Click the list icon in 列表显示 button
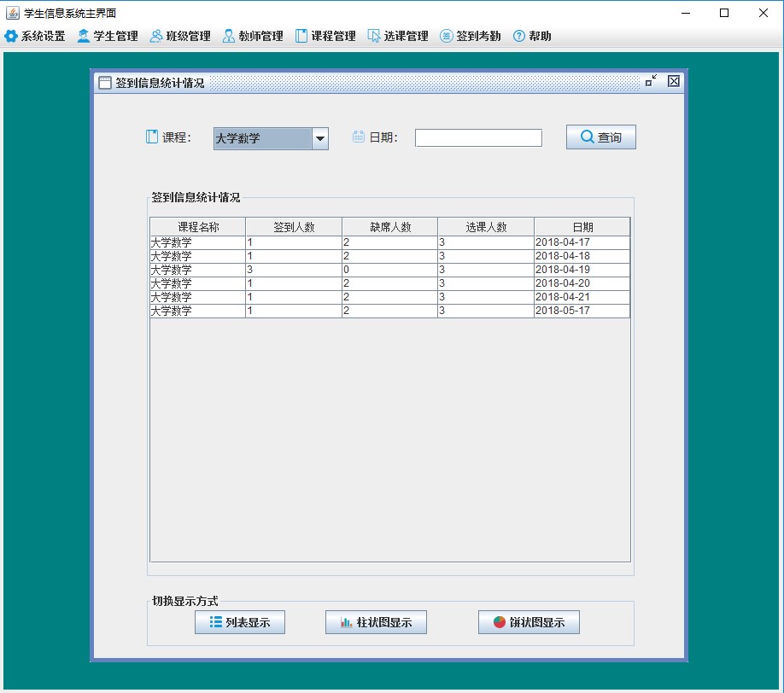 point(215,621)
